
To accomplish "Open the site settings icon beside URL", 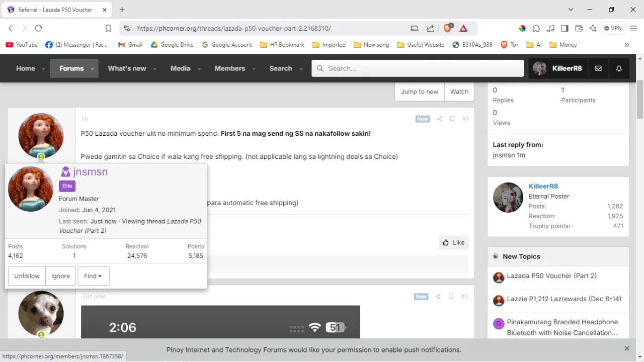I will click(x=127, y=29).
